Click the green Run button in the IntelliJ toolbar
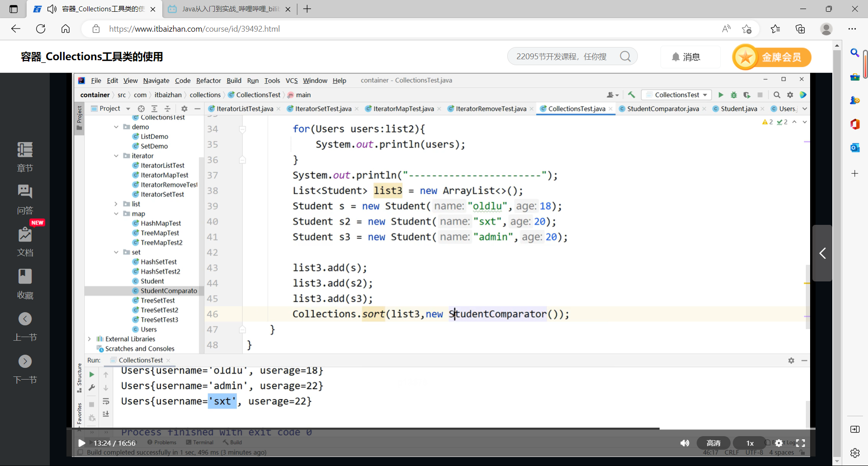Image resolution: width=868 pixels, height=466 pixels. (x=721, y=95)
